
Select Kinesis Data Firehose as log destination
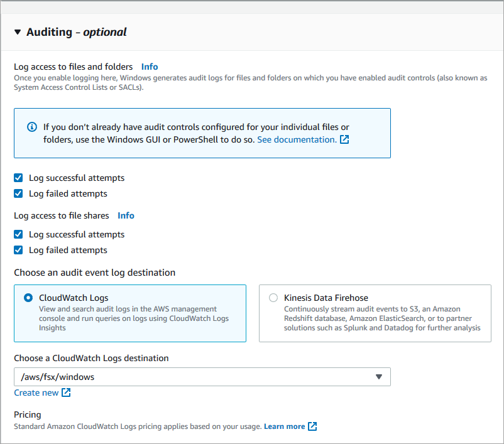point(273,298)
